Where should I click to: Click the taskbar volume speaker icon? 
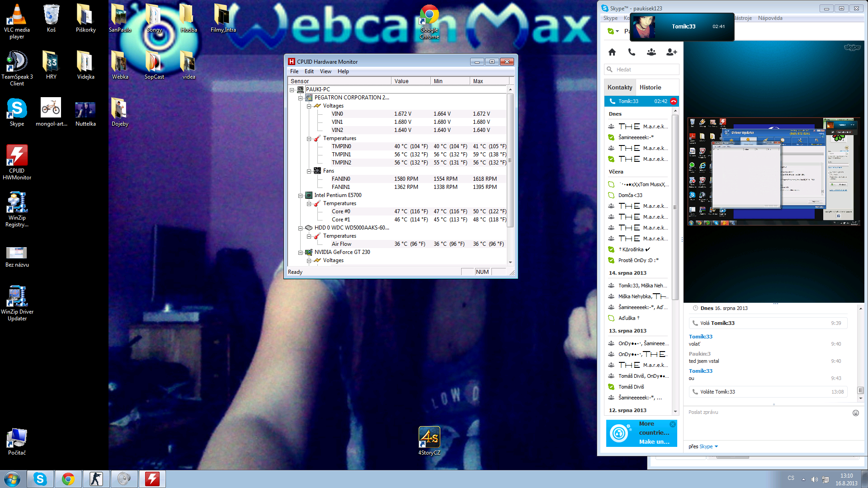pos(814,479)
